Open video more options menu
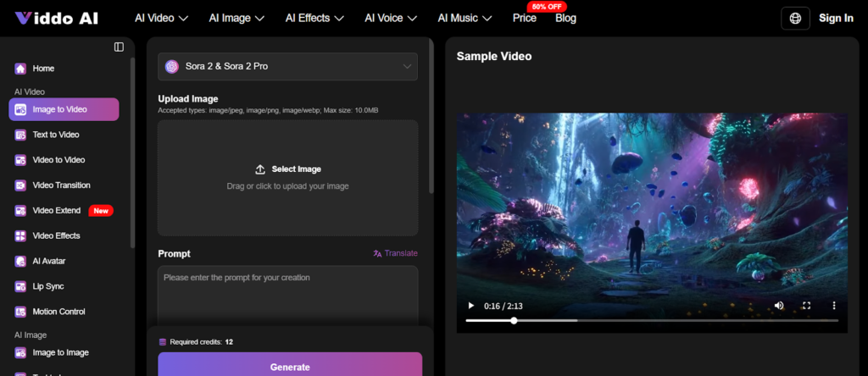 [833, 305]
